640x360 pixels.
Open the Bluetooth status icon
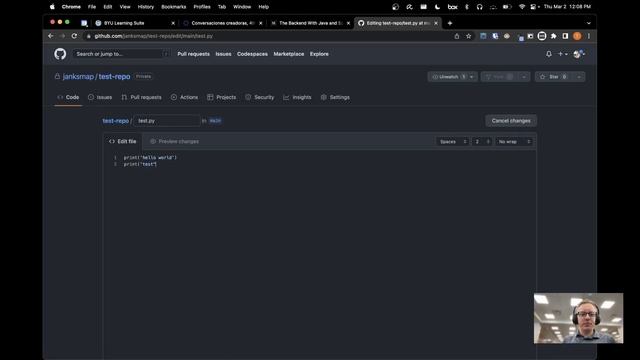click(467, 7)
